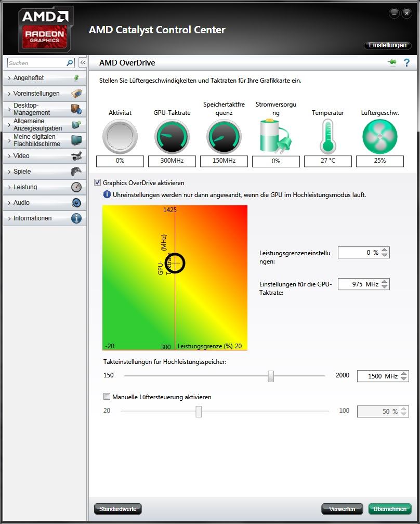Click the 27 °C temperature readout
420x524 pixels.
click(x=328, y=161)
